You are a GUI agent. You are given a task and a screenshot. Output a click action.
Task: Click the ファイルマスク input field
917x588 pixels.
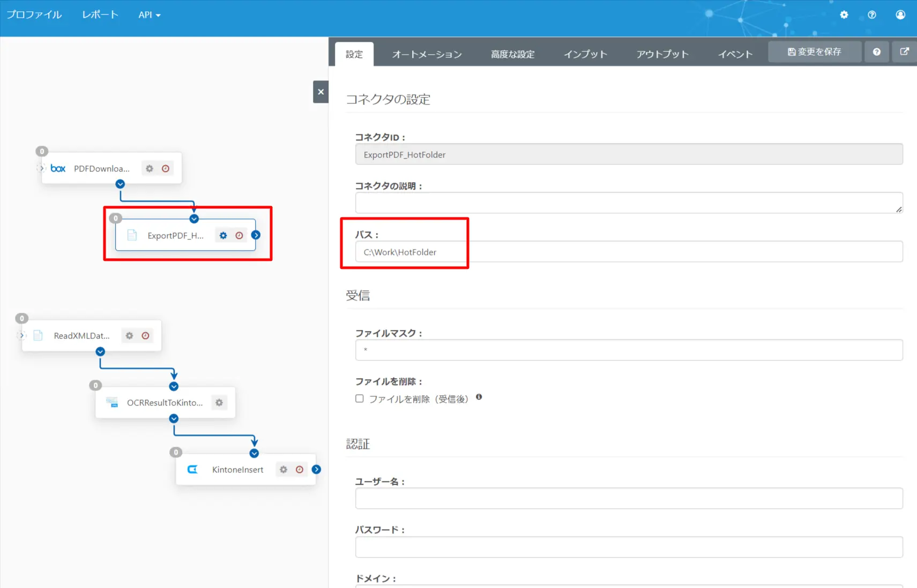click(x=629, y=350)
